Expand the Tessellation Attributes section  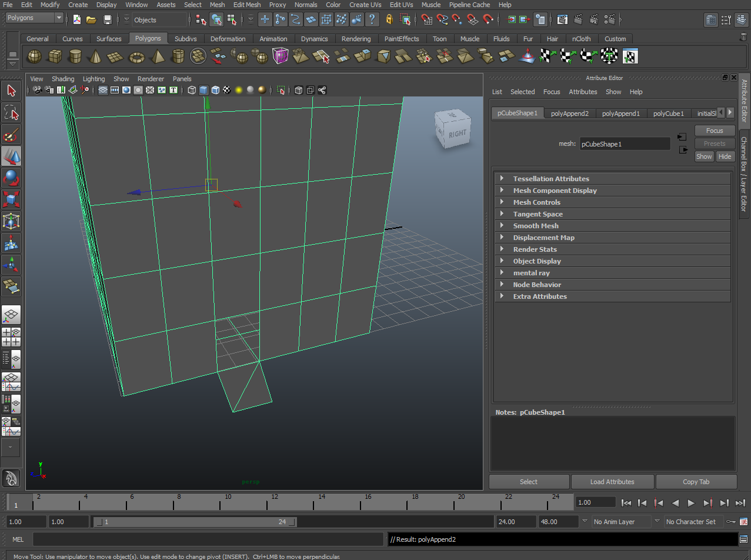(551, 178)
